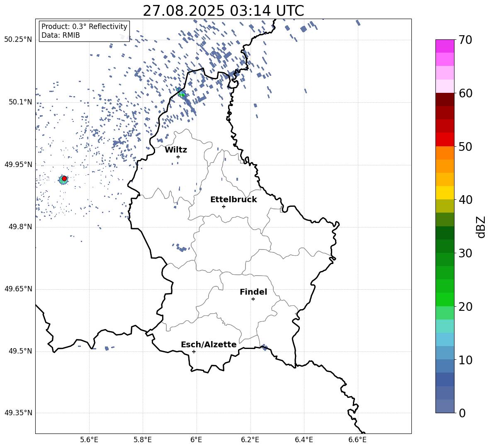Click the colorbar value 0

(x=462, y=413)
